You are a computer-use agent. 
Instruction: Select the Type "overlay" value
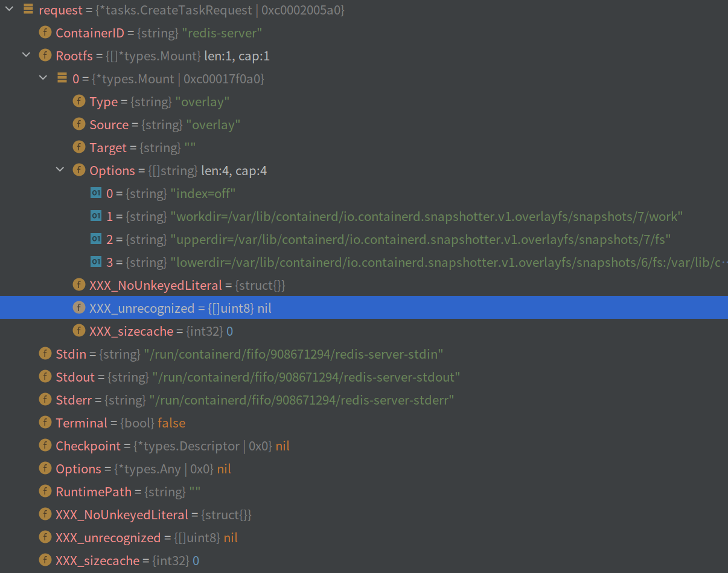202,101
